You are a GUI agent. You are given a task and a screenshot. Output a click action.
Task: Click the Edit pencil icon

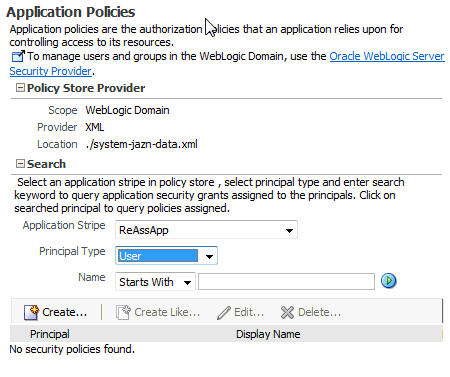coord(224,313)
